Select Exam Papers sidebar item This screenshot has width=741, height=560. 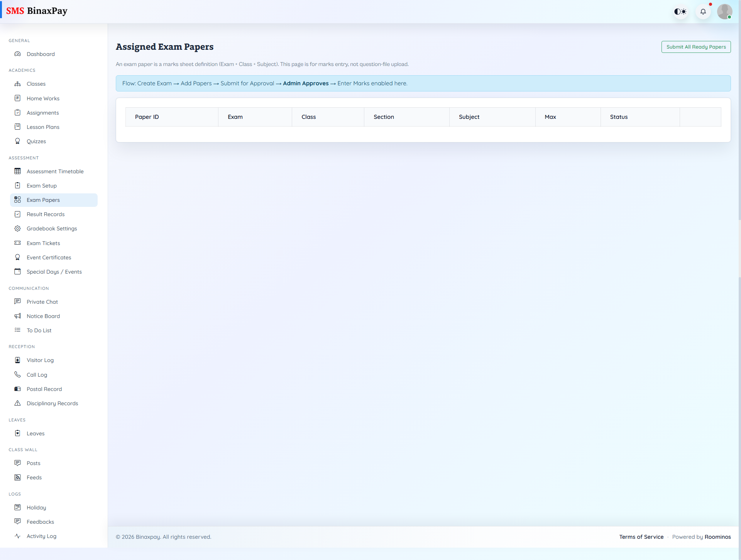[x=43, y=200]
